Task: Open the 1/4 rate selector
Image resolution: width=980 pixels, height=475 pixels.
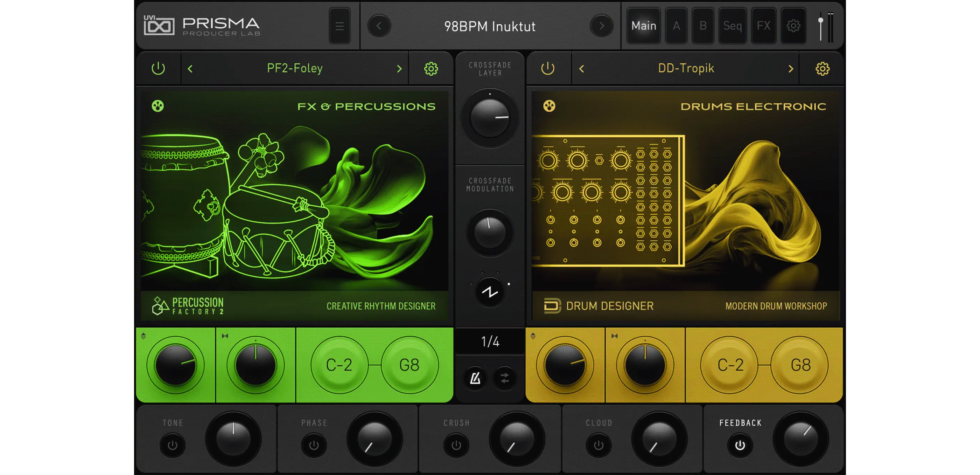Action: pyautogui.click(x=490, y=342)
